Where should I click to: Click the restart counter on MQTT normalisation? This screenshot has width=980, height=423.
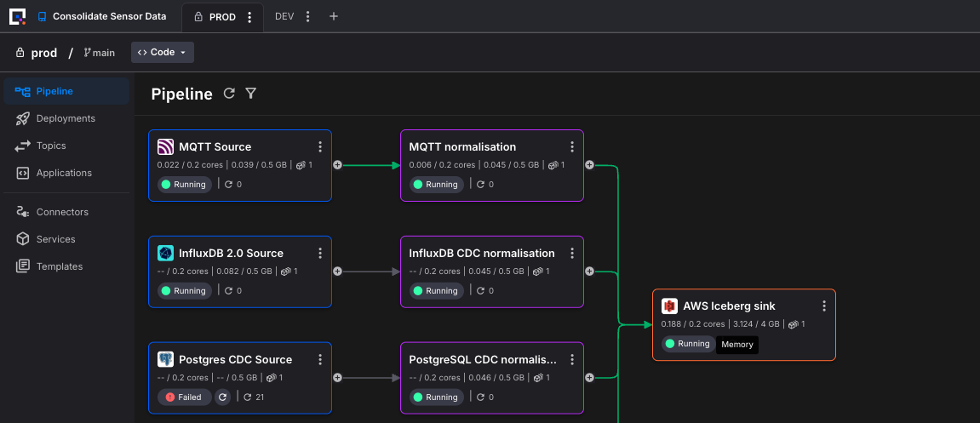pyautogui.click(x=485, y=185)
